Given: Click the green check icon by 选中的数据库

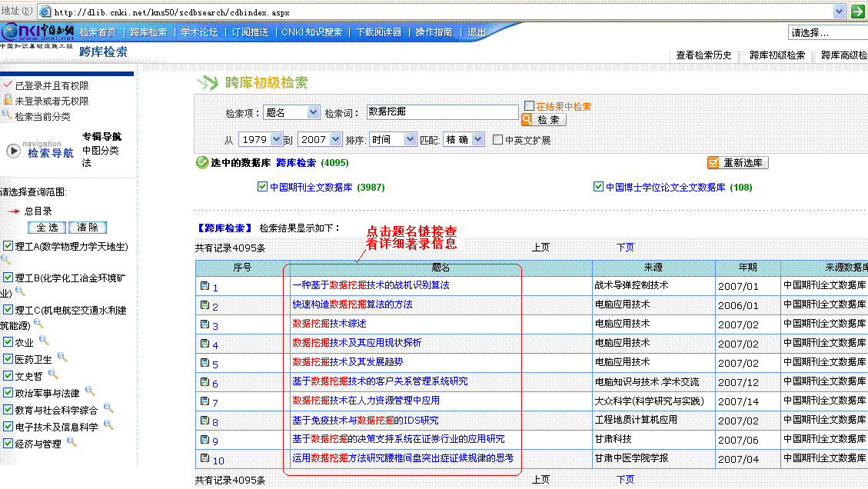Looking at the screenshot, I should pyautogui.click(x=202, y=163).
